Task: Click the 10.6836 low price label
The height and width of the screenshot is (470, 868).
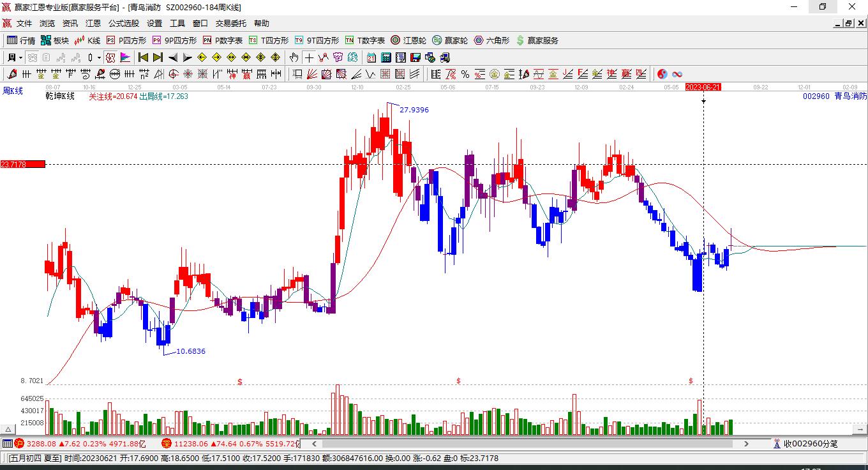Action: (191, 351)
